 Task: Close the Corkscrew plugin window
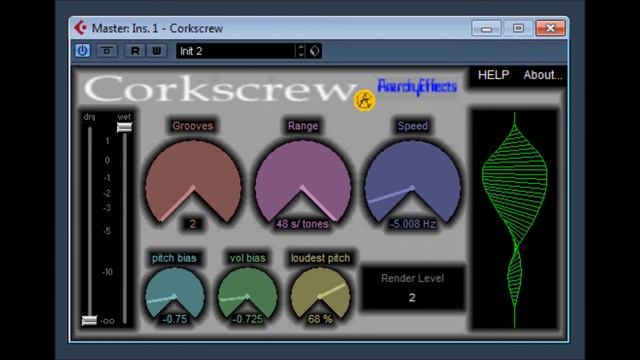pos(550,28)
